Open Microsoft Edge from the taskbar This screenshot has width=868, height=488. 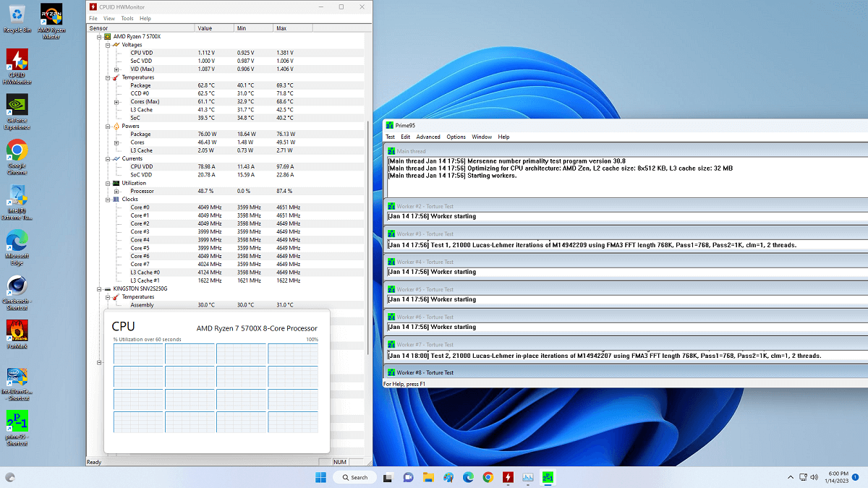(468, 477)
